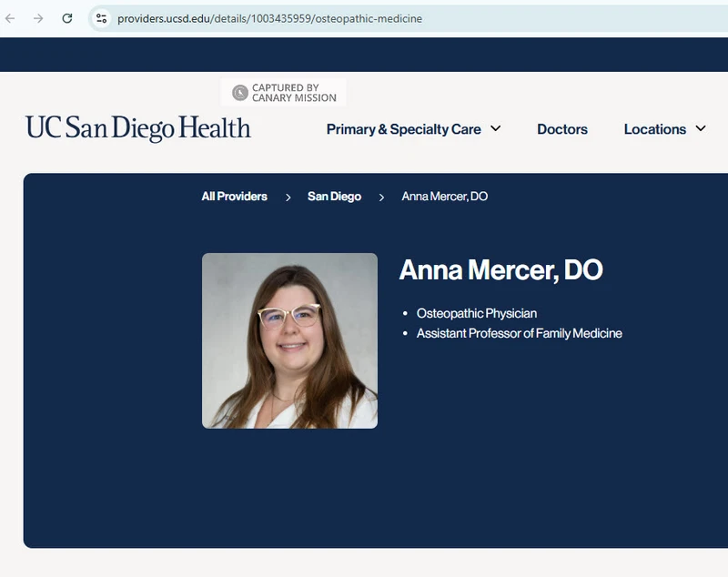
Task: Click the browser forward arrow
Action: click(x=38, y=18)
